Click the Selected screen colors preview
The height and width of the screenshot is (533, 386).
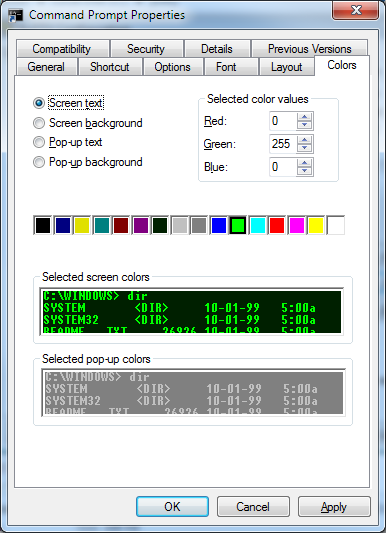coord(192,312)
